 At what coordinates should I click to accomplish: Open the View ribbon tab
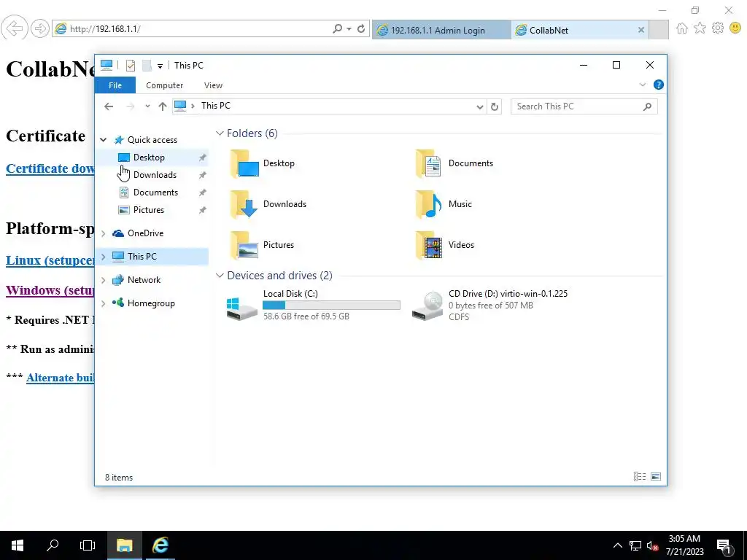(x=213, y=85)
